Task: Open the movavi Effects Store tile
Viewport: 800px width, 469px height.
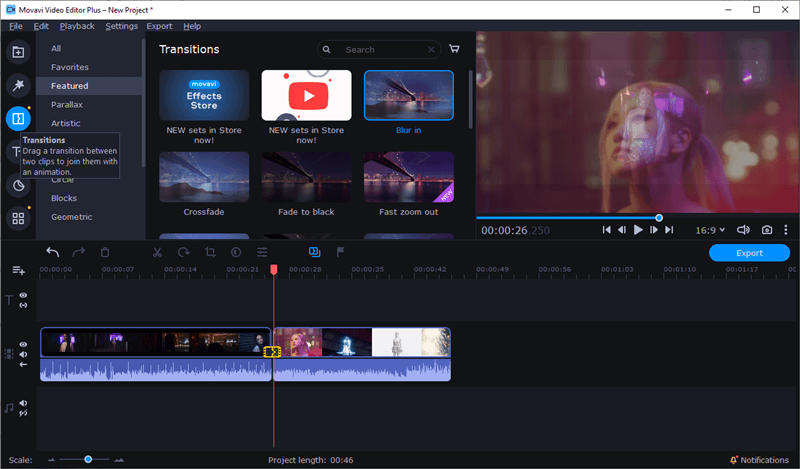Action: click(x=204, y=95)
